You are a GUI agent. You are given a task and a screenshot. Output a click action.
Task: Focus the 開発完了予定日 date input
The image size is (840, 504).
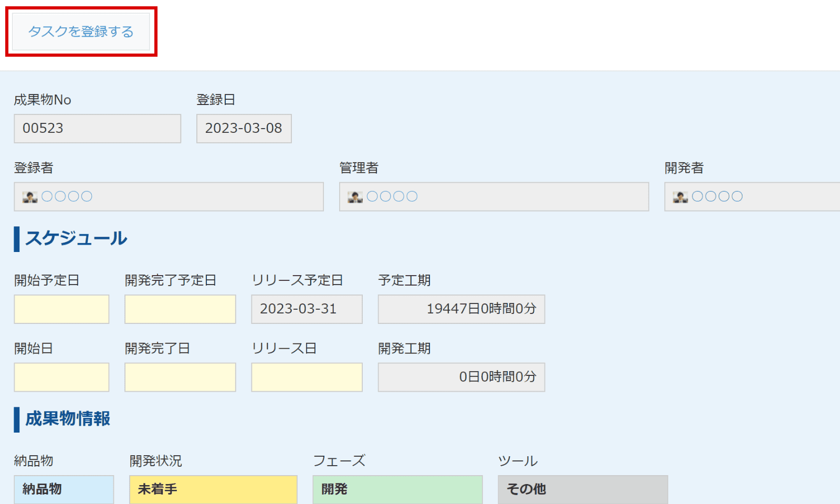pos(180,309)
